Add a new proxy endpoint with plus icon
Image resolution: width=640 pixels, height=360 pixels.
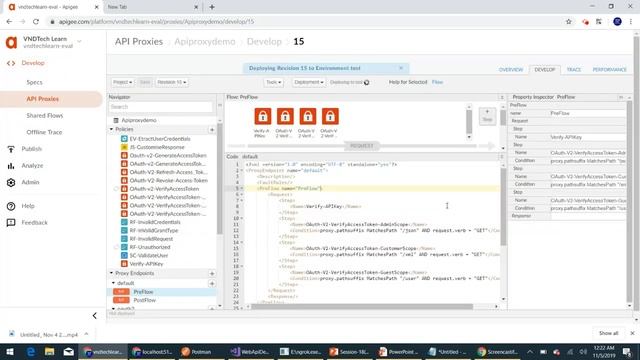(x=212, y=273)
